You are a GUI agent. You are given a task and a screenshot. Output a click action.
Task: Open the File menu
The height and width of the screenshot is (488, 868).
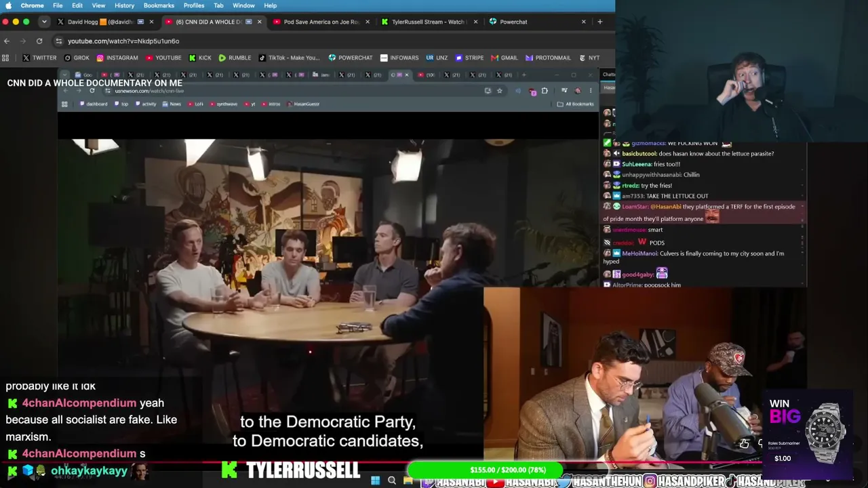pyautogui.click(x=58, y=5)
